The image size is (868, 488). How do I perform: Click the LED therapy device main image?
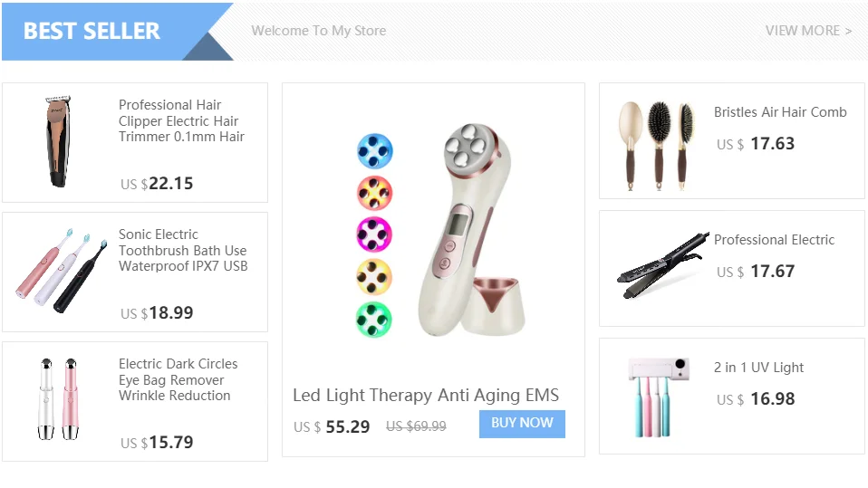(x=470, y=230)
